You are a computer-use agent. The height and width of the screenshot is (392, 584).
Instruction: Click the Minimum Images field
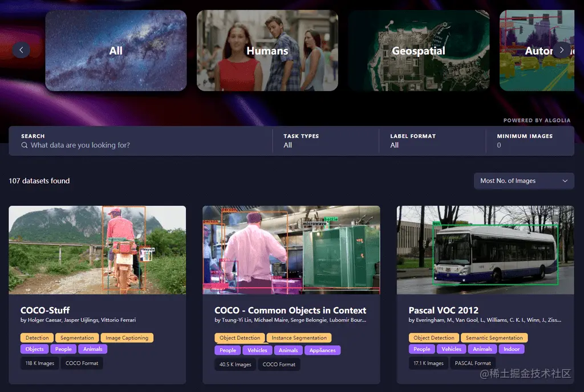click(530, 141)
